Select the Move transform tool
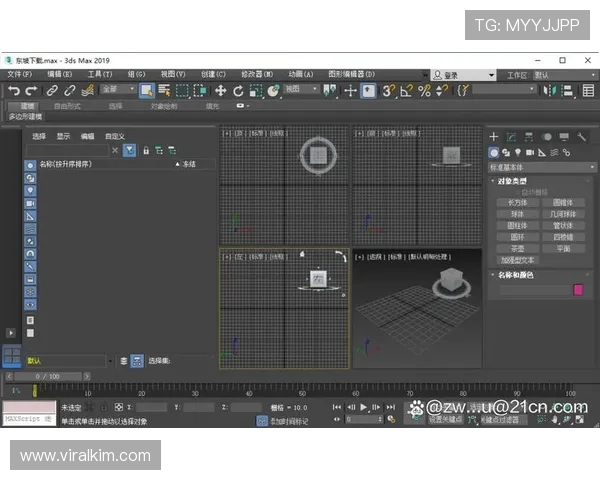This screenshot has height=480, width=600. [x=221, y=90]
